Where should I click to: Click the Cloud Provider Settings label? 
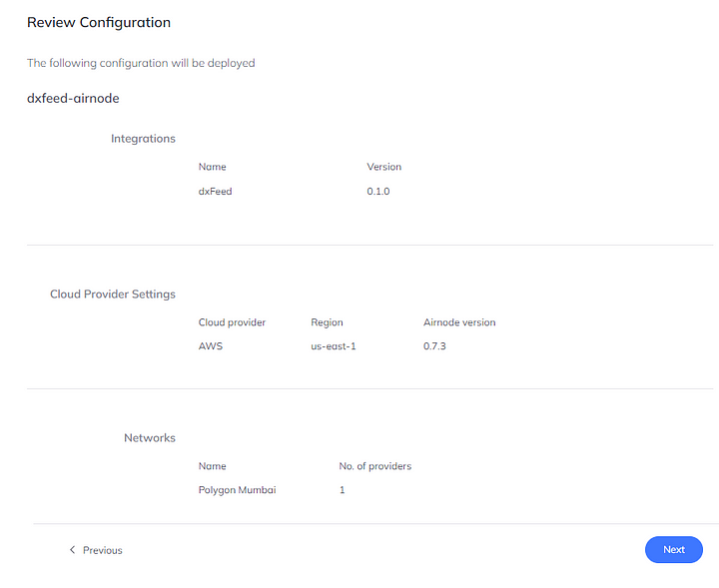click(113, 294)
